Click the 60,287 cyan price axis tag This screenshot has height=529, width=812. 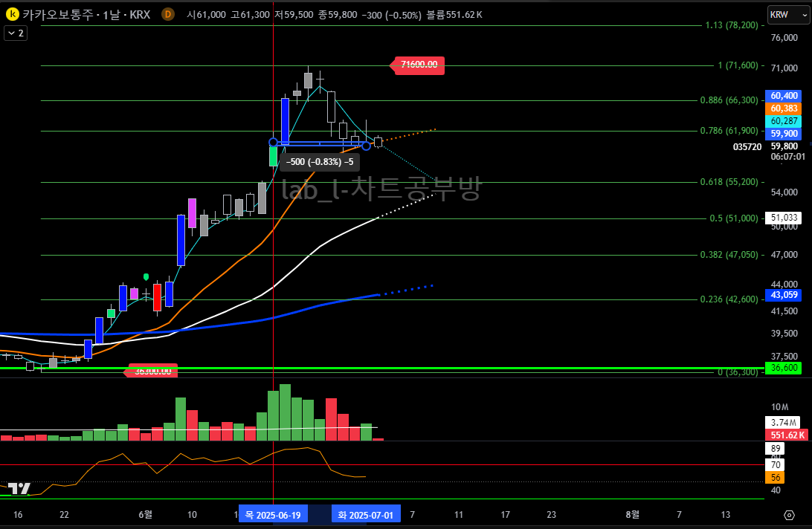coord(783,121)
